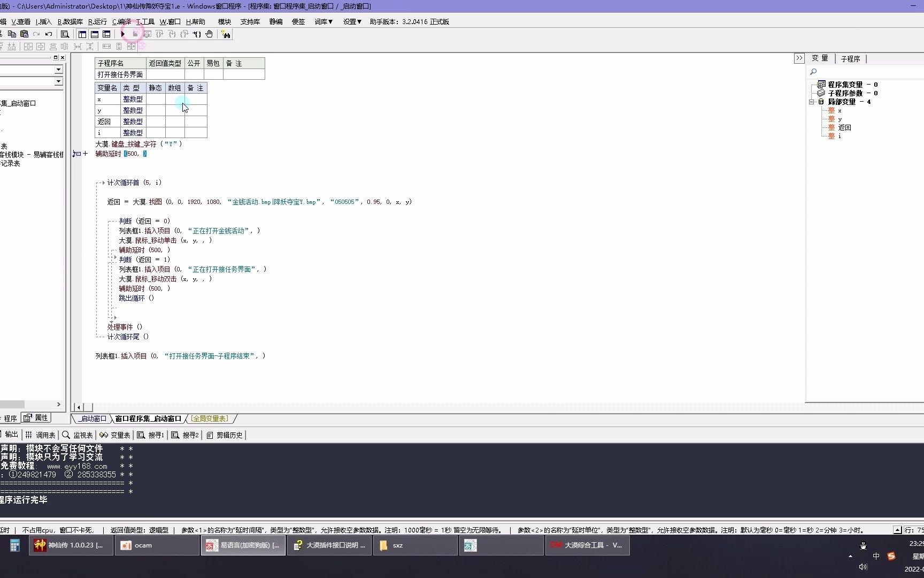Click the calculator icon in taskbar
Viewport: 924px width, 578px height.
click(14, 545)
